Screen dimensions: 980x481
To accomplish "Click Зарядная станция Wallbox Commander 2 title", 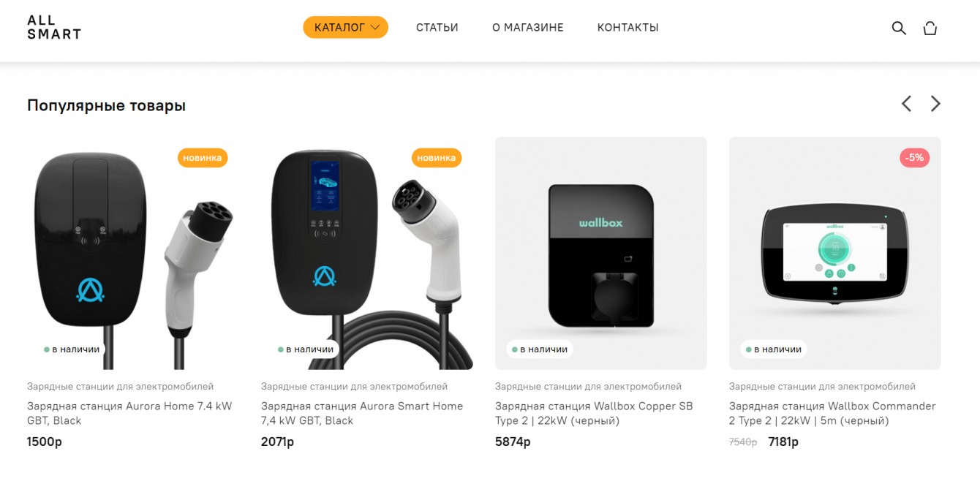I will coord(832,413).
